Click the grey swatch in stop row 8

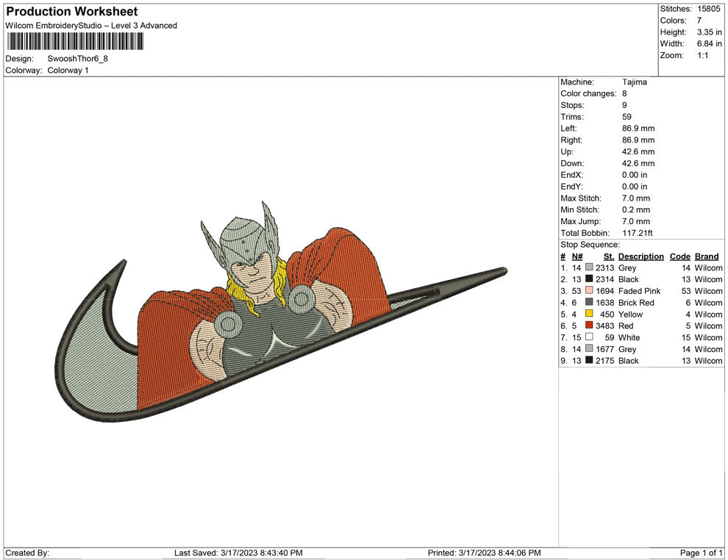pos(589,348)
